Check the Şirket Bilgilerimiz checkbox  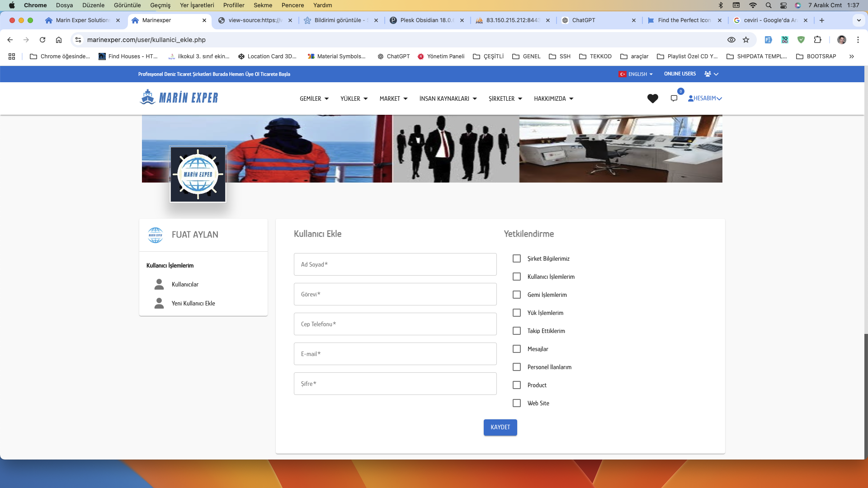click(517, 258)
